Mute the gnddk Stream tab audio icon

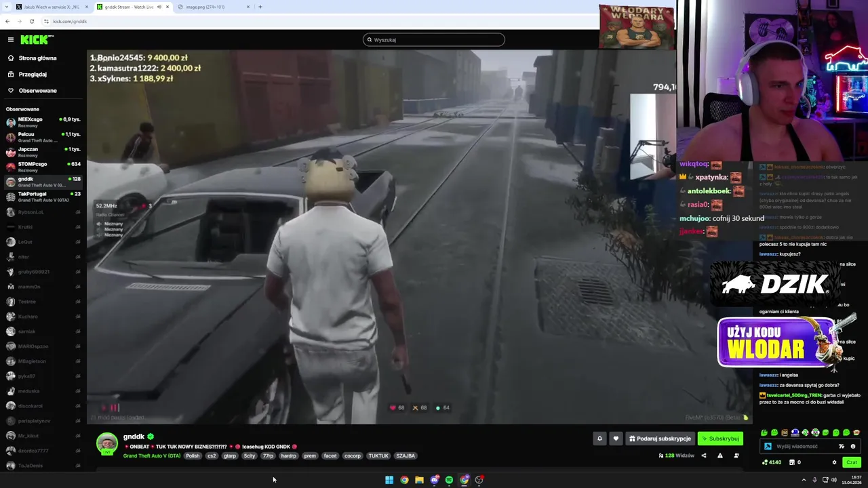coord(159,7)
